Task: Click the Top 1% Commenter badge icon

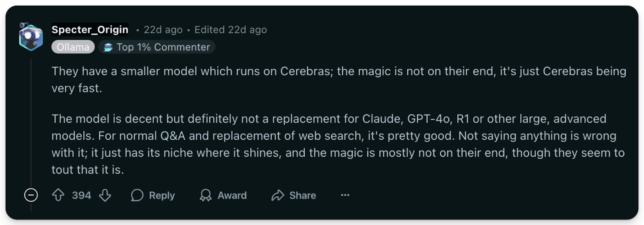Action: (x=108, y=47)
